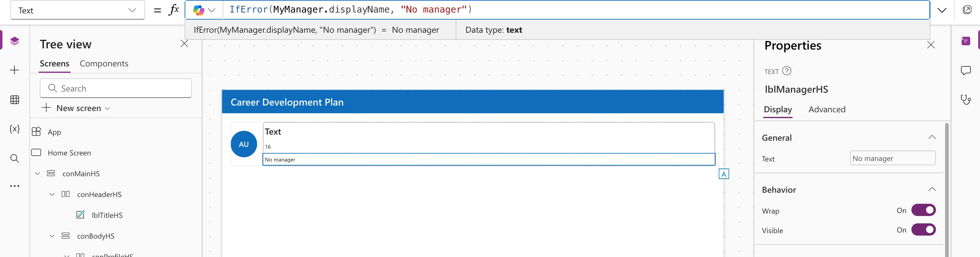Close the Properties panel
980x257 pixels.
click(931, 45)
